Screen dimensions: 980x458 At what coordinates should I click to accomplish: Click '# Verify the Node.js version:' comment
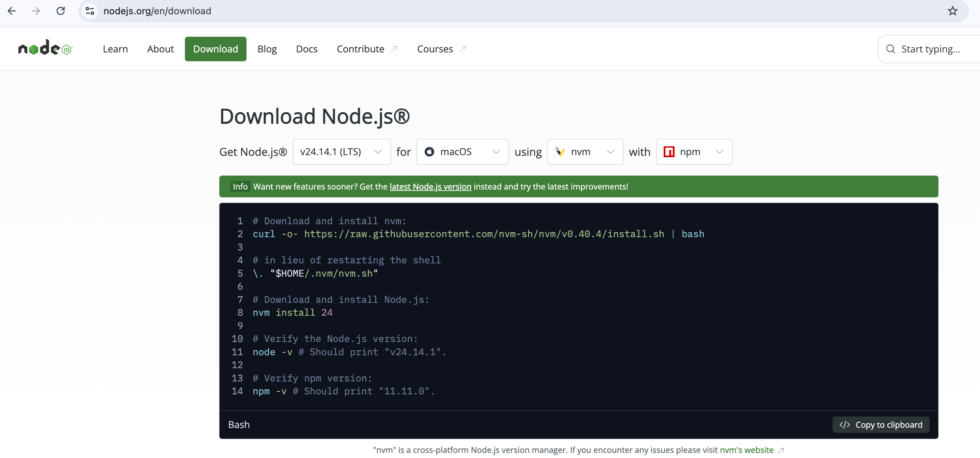pyautogui.click(x=335, y=339)
